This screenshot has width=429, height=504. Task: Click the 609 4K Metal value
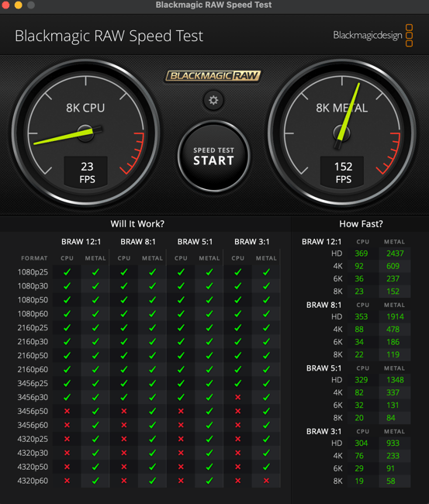(393, 266)
